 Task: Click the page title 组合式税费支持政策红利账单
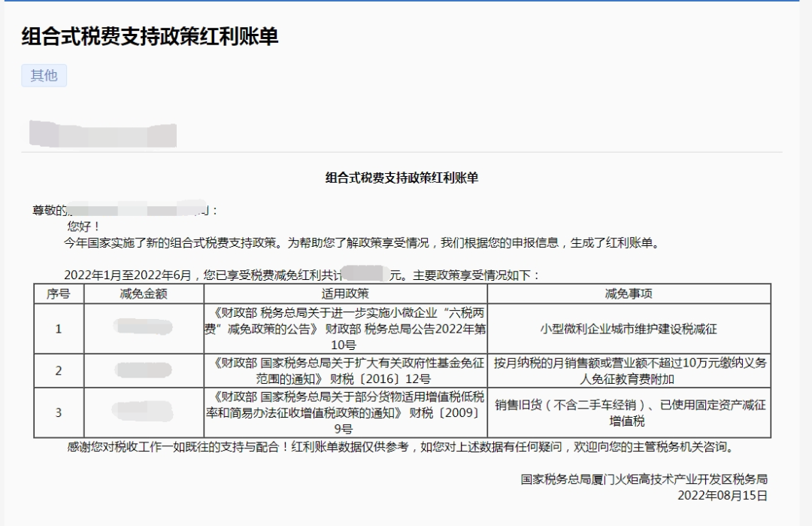click(x=150, y=36)
